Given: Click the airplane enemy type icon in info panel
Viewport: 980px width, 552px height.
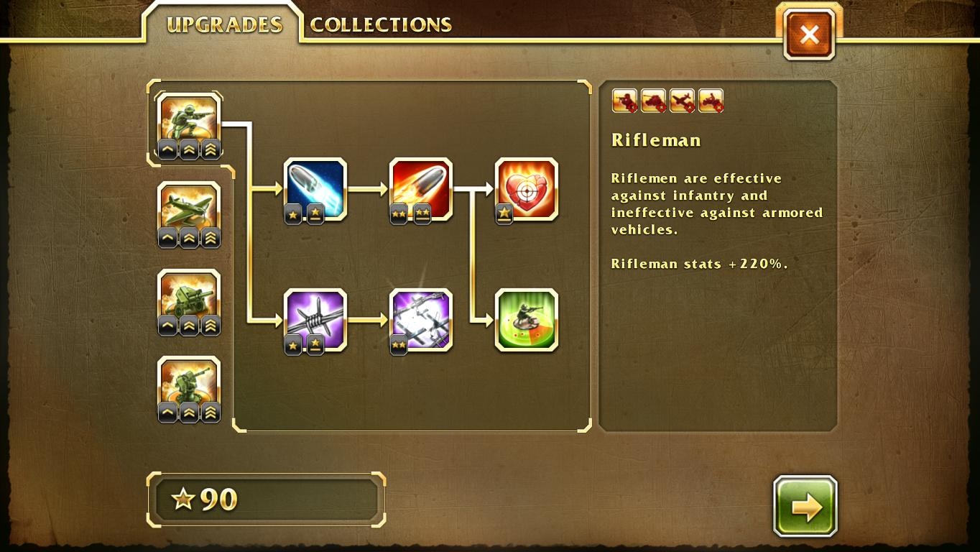Looking at the screenshot, I should coord(682,101).
